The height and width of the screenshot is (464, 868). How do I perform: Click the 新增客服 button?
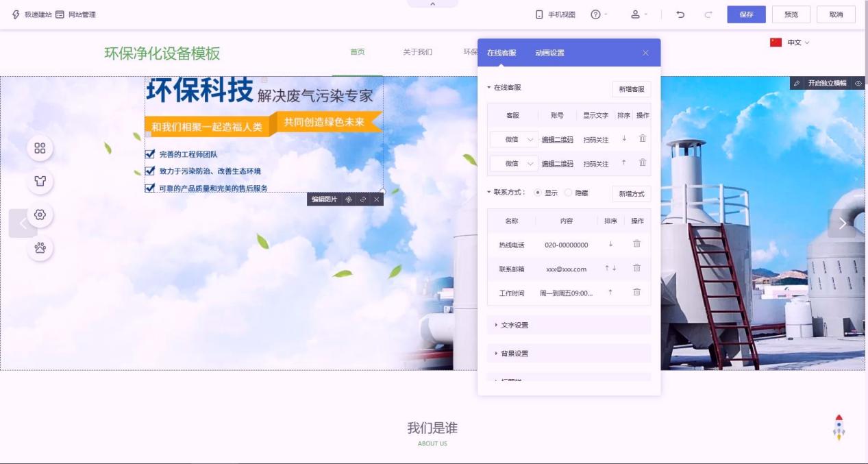631,89
